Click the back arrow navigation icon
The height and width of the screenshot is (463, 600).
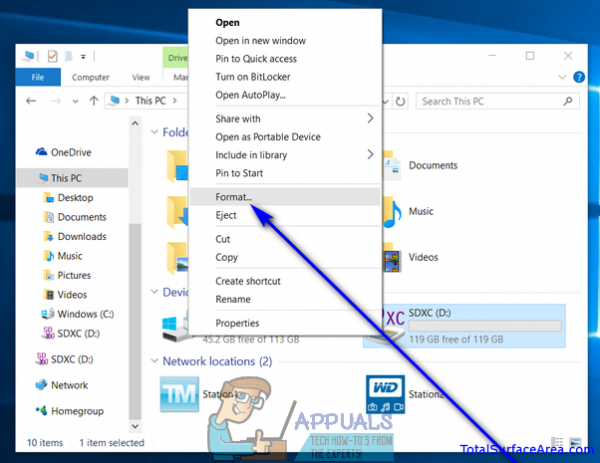(x=31, y=101)
